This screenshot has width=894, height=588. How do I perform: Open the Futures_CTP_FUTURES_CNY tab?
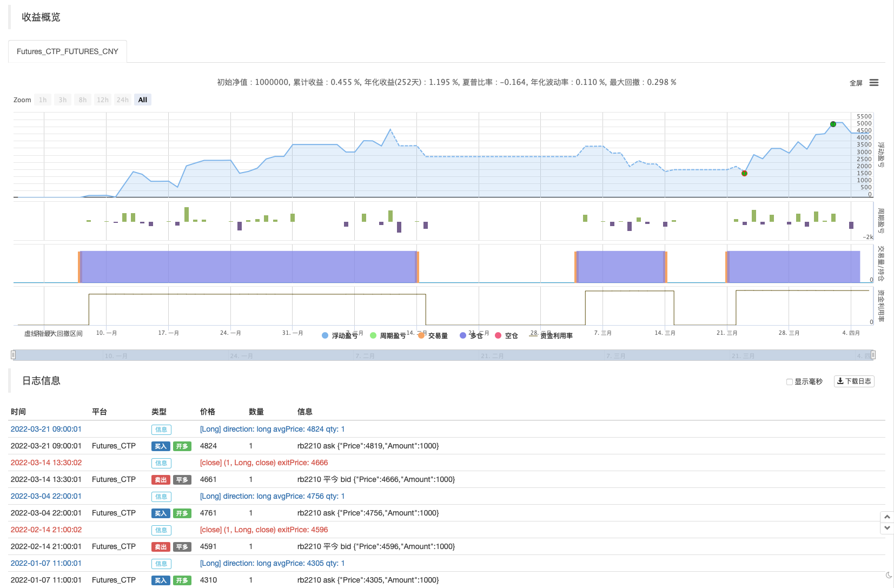[x=68, y=51]
